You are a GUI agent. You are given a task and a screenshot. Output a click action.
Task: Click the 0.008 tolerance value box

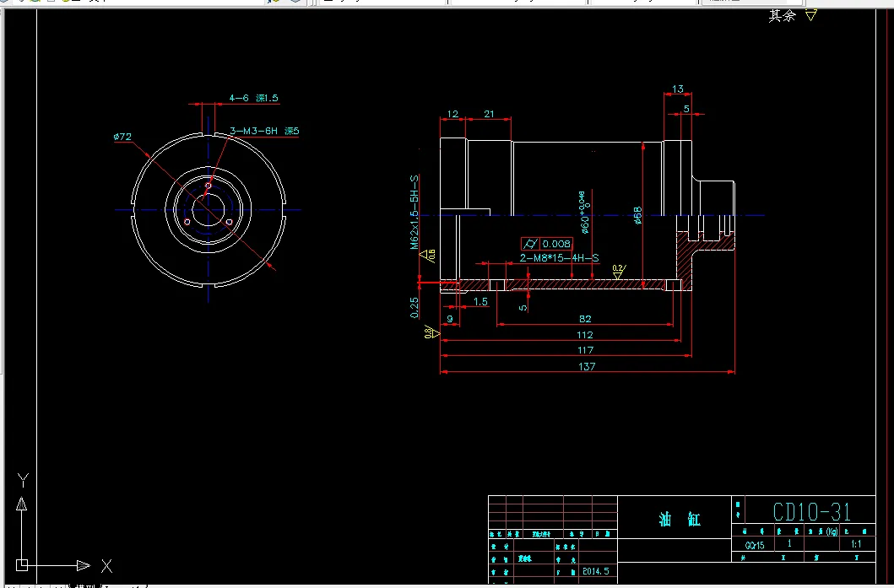click(x=555, y=244)
